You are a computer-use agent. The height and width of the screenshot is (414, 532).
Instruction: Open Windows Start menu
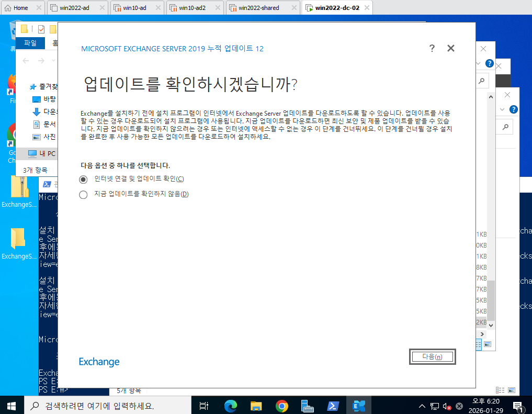coord(12,406)
